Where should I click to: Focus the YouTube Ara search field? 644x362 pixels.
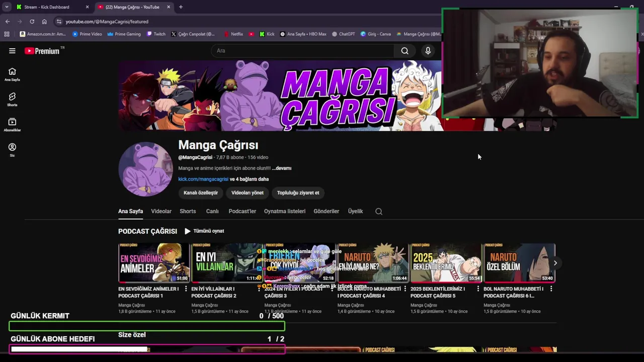(x=302, y=51)
